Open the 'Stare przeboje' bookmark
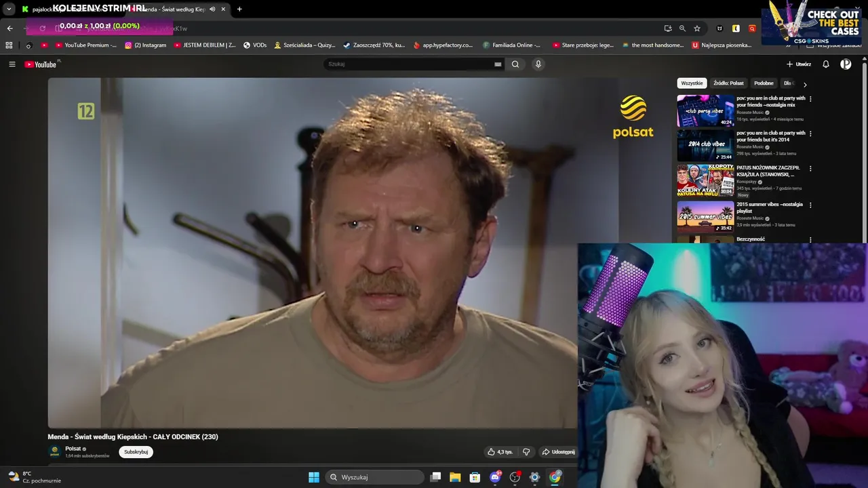The height and width of the screenshot is (488, 868). [583, 45]
